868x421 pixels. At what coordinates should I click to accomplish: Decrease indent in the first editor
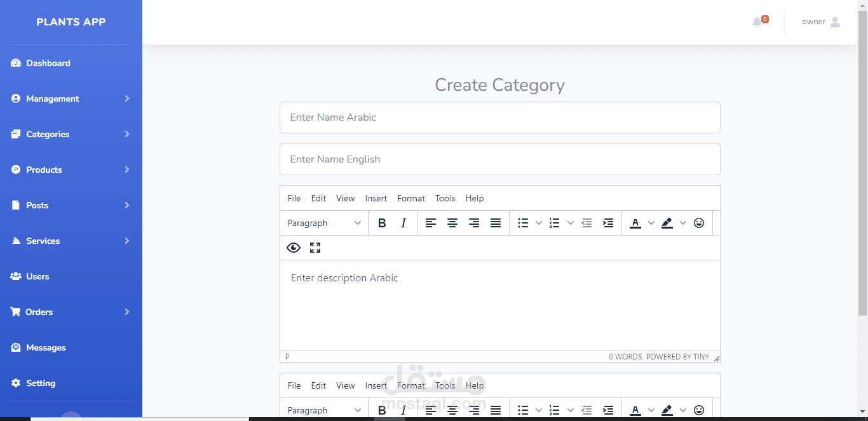(587, 223)
